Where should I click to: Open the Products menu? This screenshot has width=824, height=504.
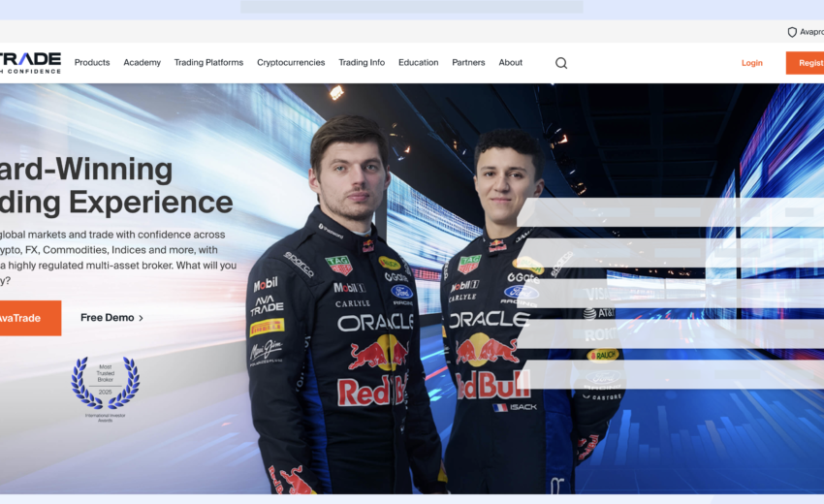[92, 63]
